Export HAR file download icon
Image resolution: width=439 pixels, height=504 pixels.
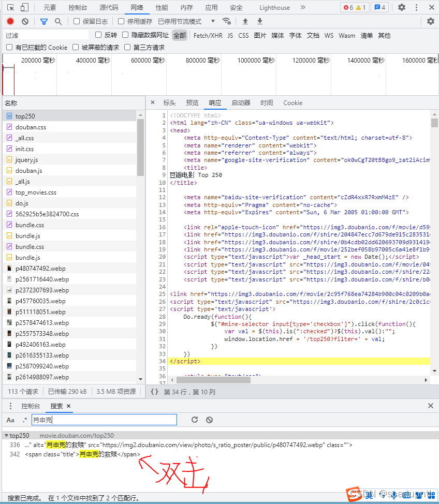tap(260, 22)
